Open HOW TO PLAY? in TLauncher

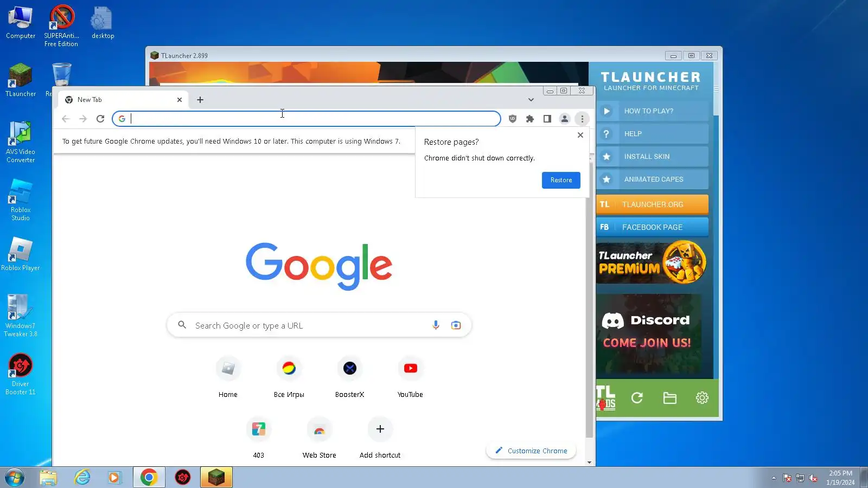[x=652, y=111]
